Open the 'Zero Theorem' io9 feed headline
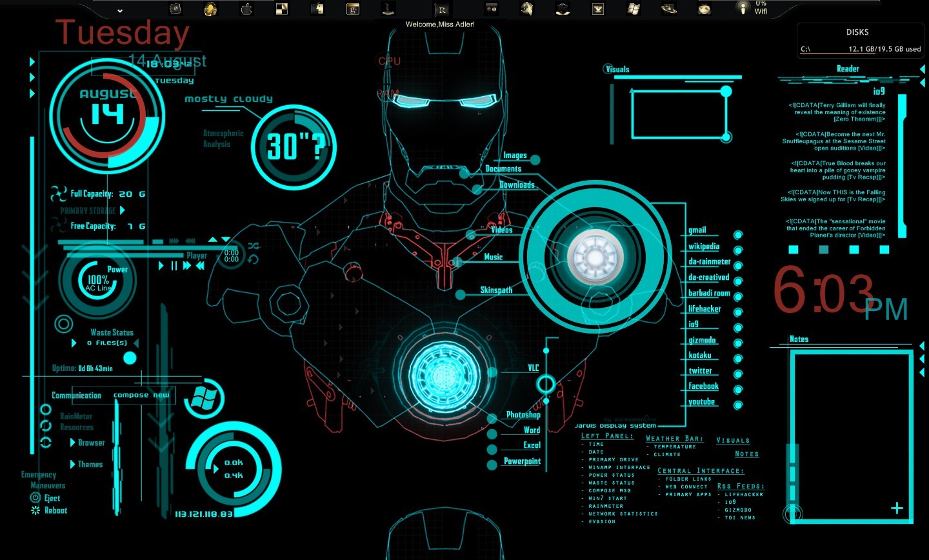Screen dimensions: 929x560 (836, 112)
